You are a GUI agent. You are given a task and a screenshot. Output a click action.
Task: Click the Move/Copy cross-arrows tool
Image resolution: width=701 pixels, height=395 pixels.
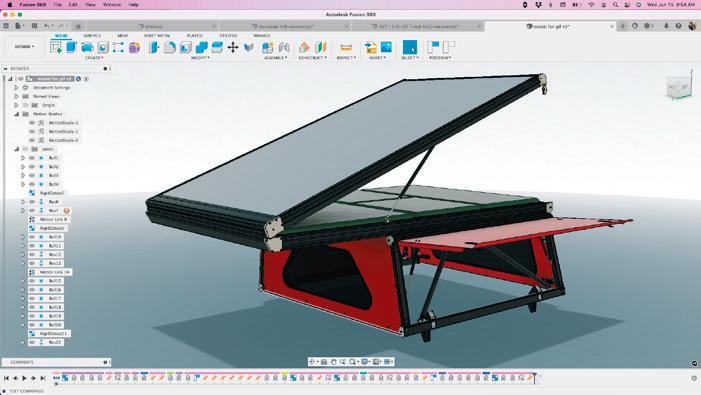(x=233, y=47)
